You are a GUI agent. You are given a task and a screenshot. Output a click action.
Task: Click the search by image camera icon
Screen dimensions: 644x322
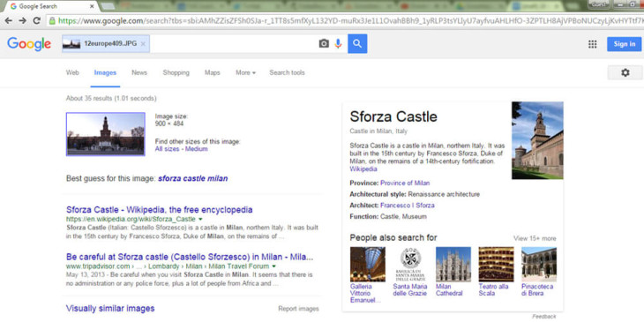324,43
